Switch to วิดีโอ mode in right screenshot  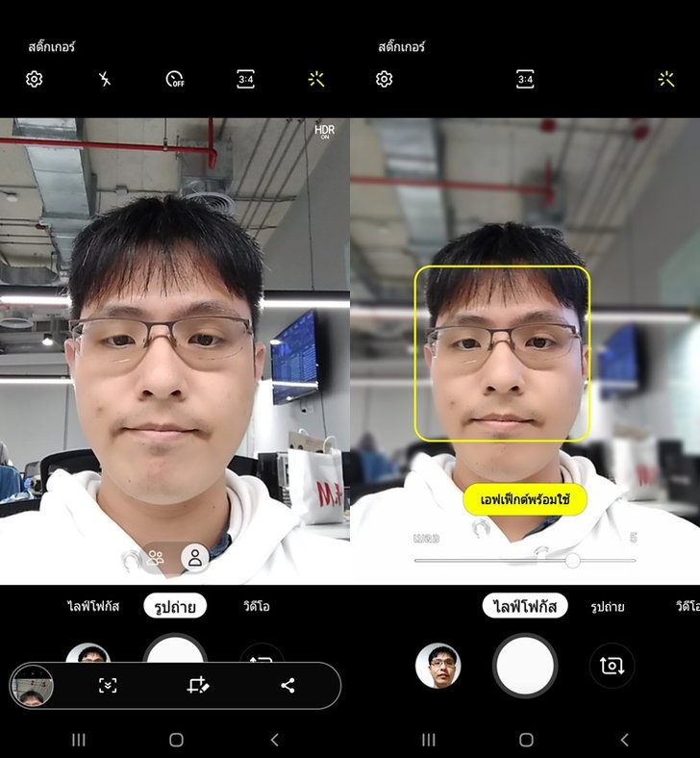pos(687,606)
